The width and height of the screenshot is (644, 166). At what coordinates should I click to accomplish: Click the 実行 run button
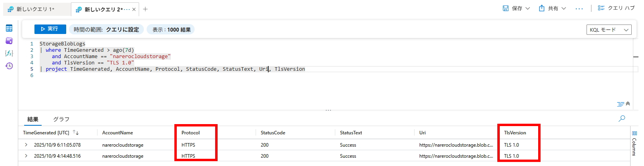coord(50,29)
